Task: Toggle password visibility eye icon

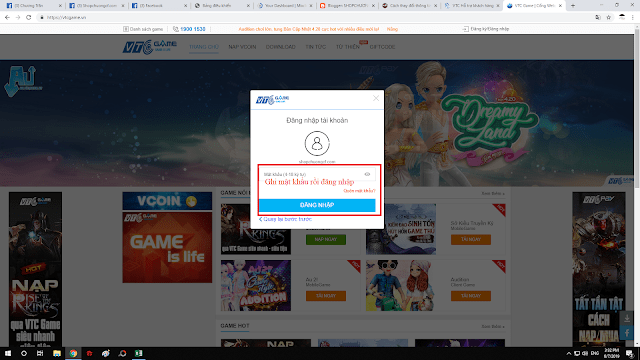Action: click(x=367, y=174)
